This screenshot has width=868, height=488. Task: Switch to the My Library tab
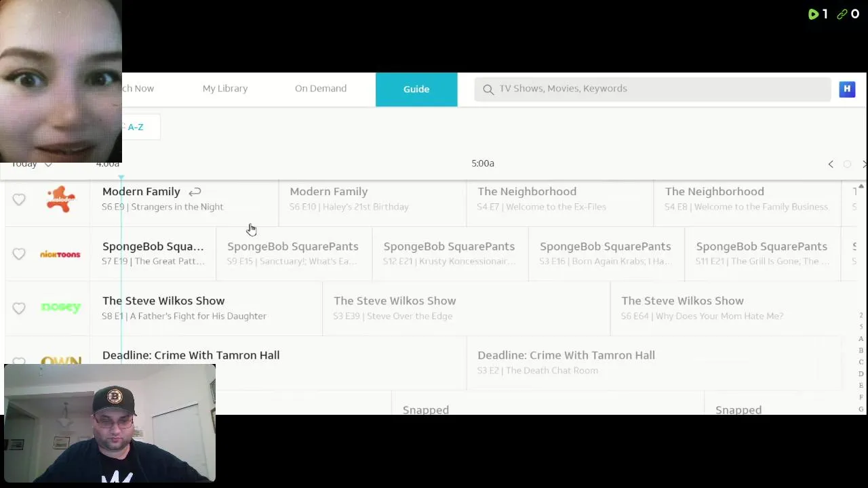[x=225, y=89]
